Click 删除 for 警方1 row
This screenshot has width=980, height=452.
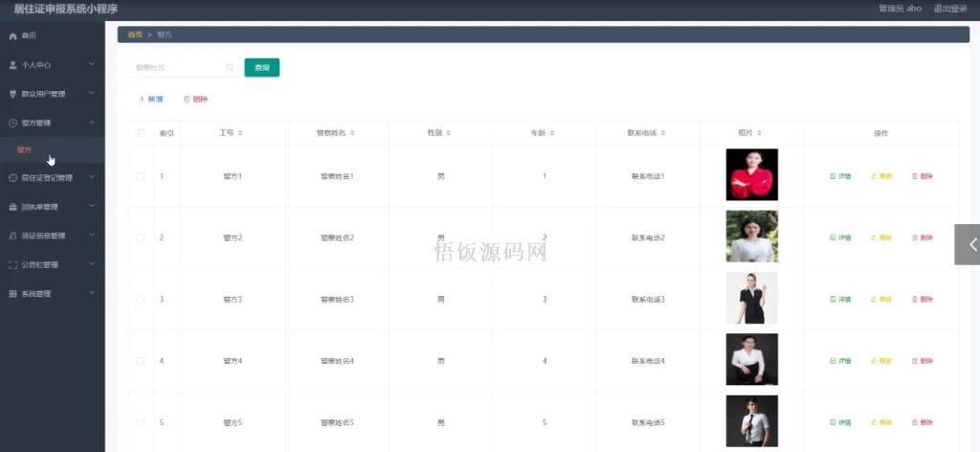pos(923,176)
